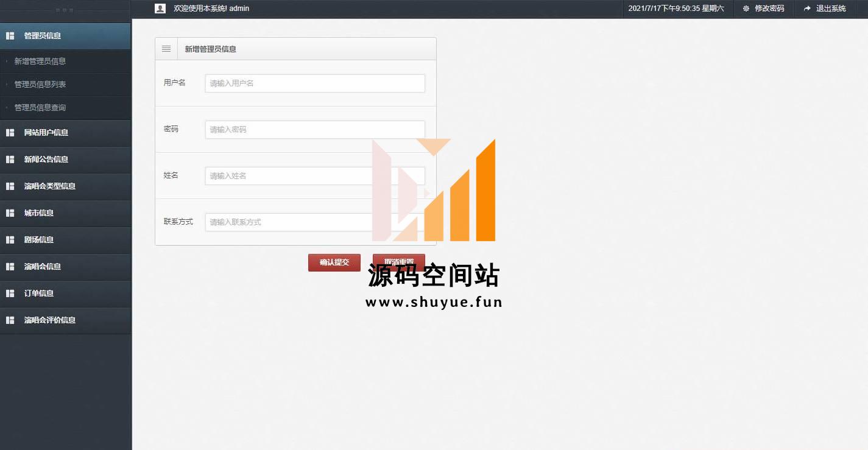
Task: Click the date and time text in header
Action: 676,9
